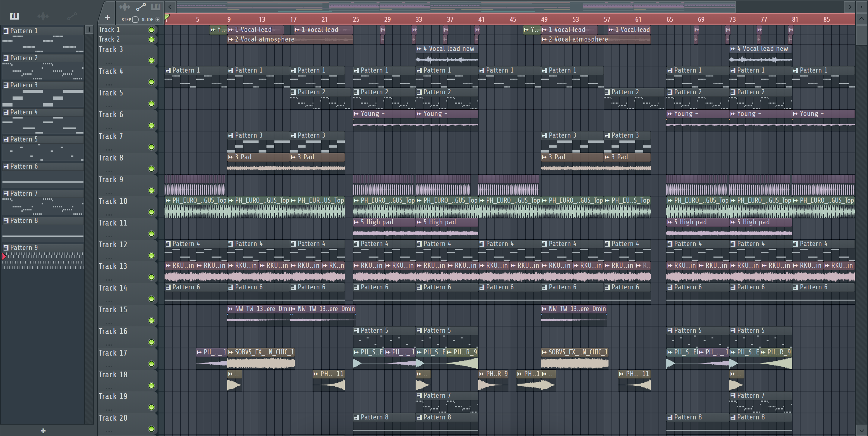Select the '3 Pad' clip starting at bar 9
This screenshot has height=436, width=868.
click(259, 163)
